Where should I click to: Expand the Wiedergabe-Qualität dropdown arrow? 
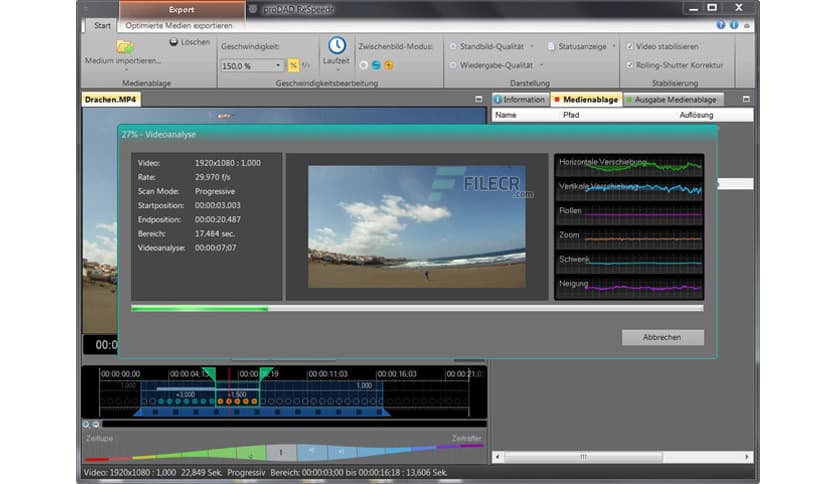point(540,65)
